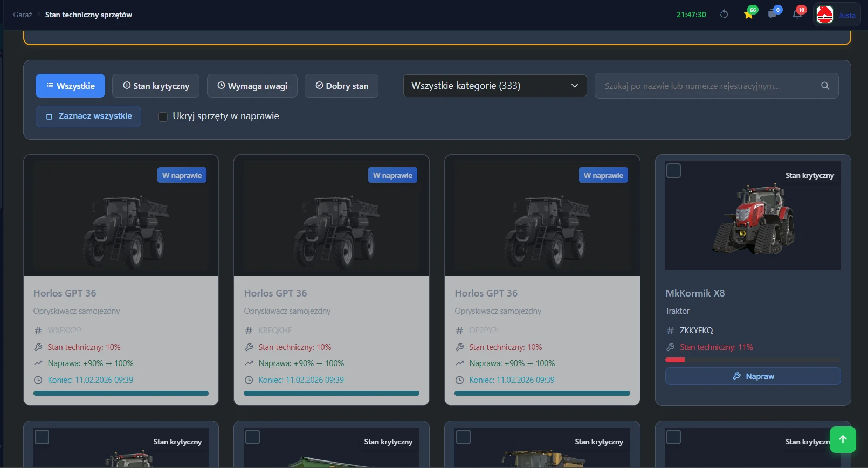Check the second card checkbox in second row
The image size is (868, 468).
pyautogui.click(x=252, y=437)
